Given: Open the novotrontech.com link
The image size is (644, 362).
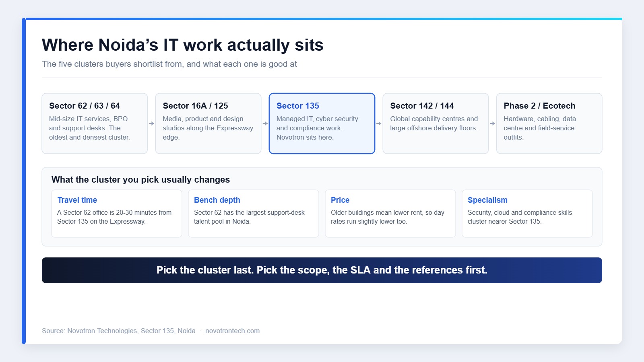Looking at the screenshot, I should tap(232, 331).
